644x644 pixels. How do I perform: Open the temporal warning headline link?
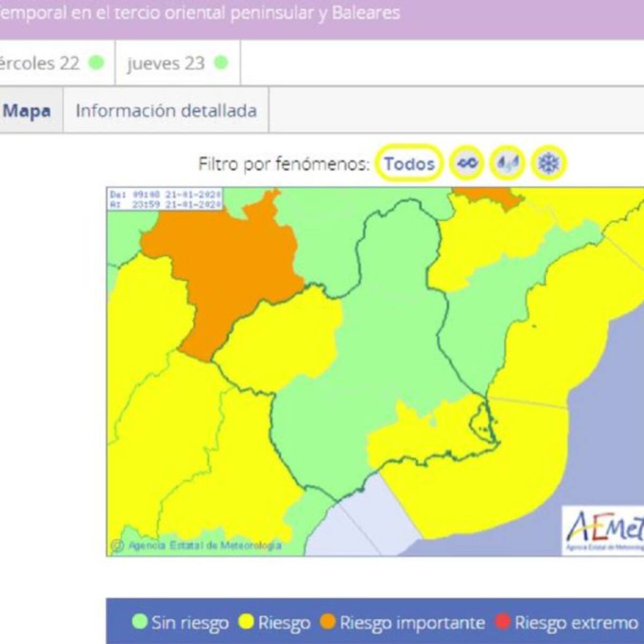199,13
